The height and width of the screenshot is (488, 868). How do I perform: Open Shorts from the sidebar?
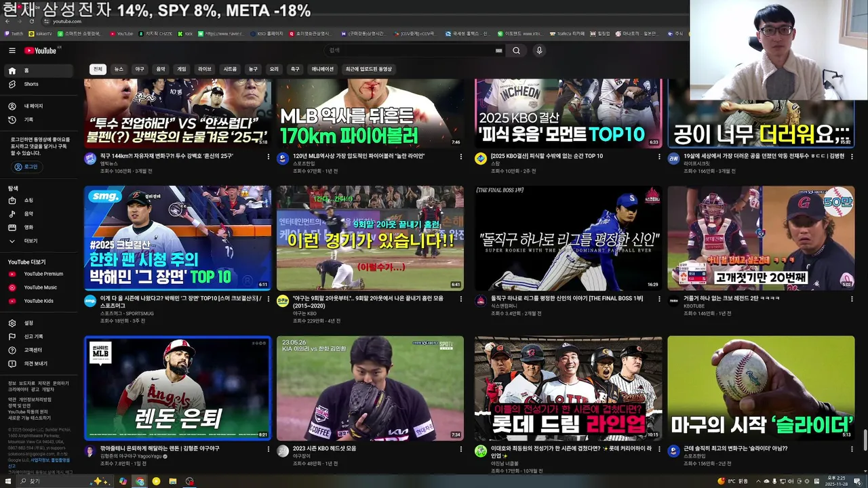pyautogui.click(x=37, y=84)
